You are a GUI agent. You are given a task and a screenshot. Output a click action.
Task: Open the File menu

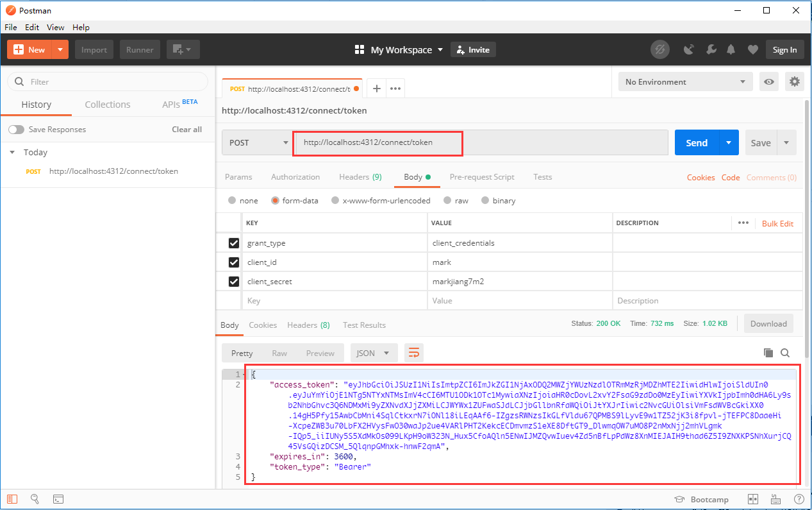point(10,28)
